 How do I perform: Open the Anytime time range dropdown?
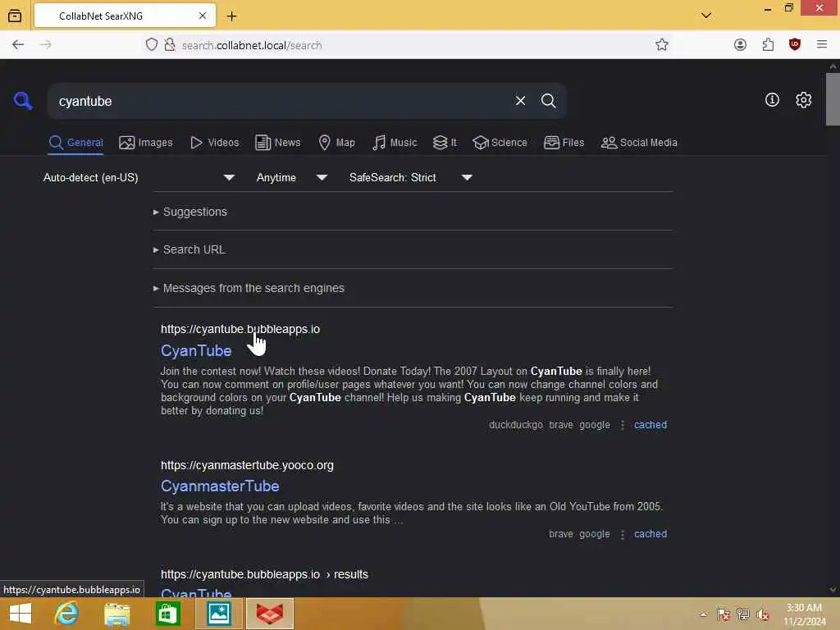click(x=291, y=177)
